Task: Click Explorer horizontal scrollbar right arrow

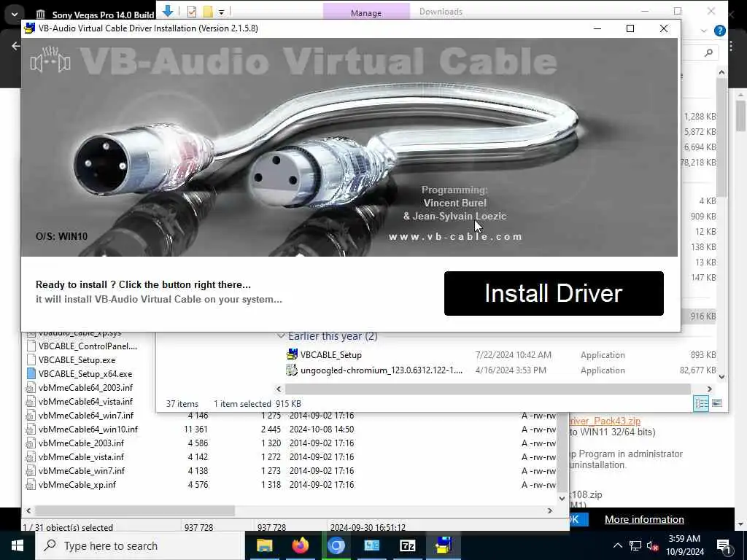Action: pyautogui.click(x=709, y=389)
